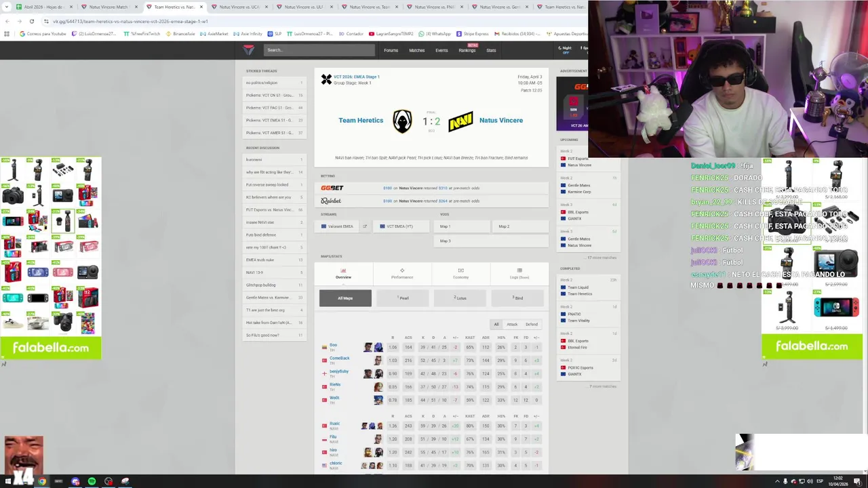Open the Natus Vincere team link
Image resolution: width=868 pixels, height=488 pixels.
pos(501,121)
